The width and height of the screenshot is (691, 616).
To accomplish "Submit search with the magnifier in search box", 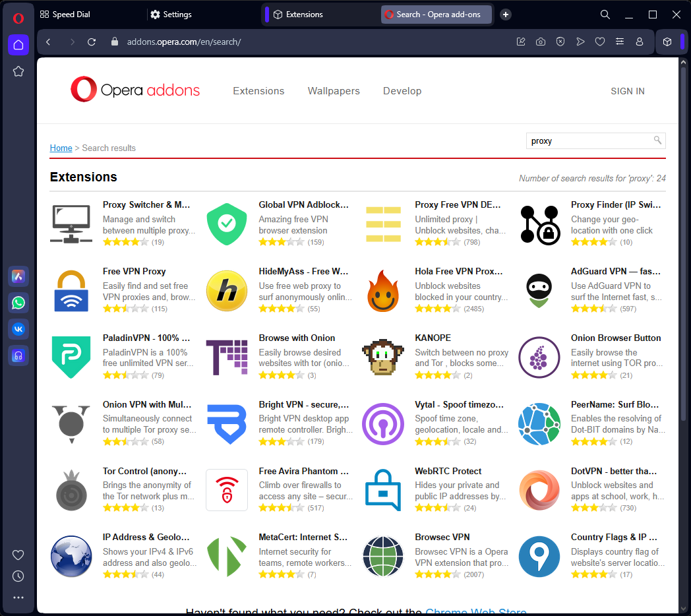I will point(657,140).
